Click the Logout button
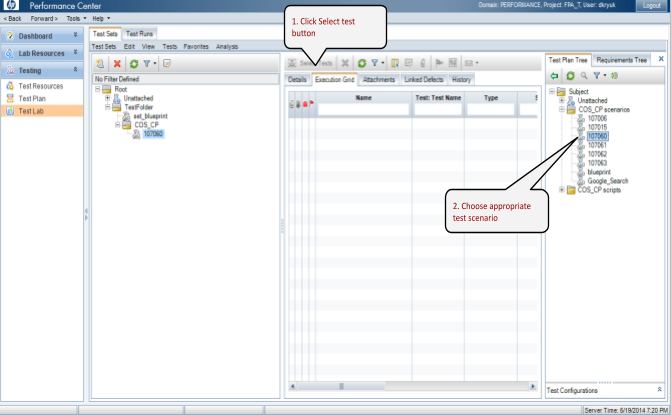 pos(651,6)
